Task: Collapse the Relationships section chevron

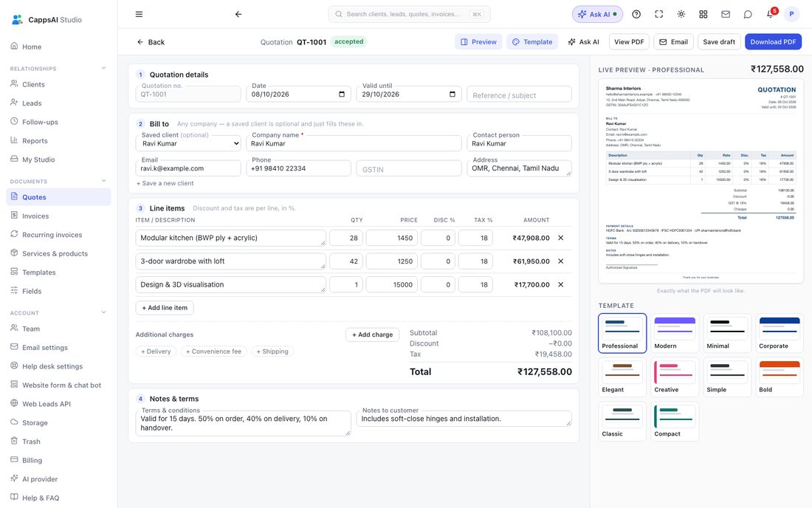Action: (103, 68)
